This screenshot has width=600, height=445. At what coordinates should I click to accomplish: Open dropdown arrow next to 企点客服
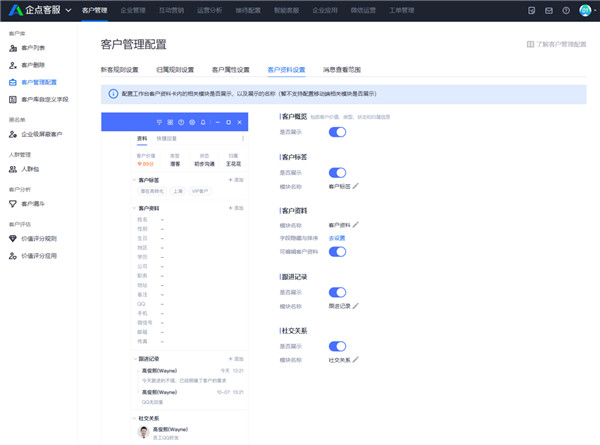(x=68, y=10)
